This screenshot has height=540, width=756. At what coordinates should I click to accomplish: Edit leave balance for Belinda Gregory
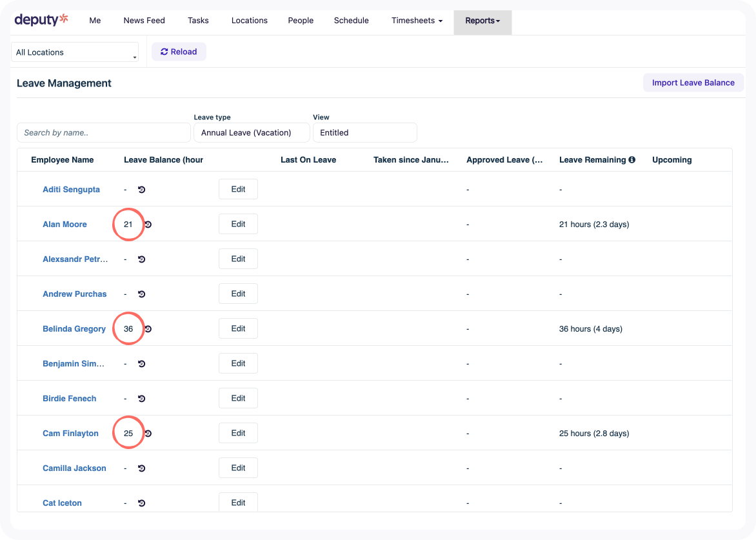coord(238,328)
